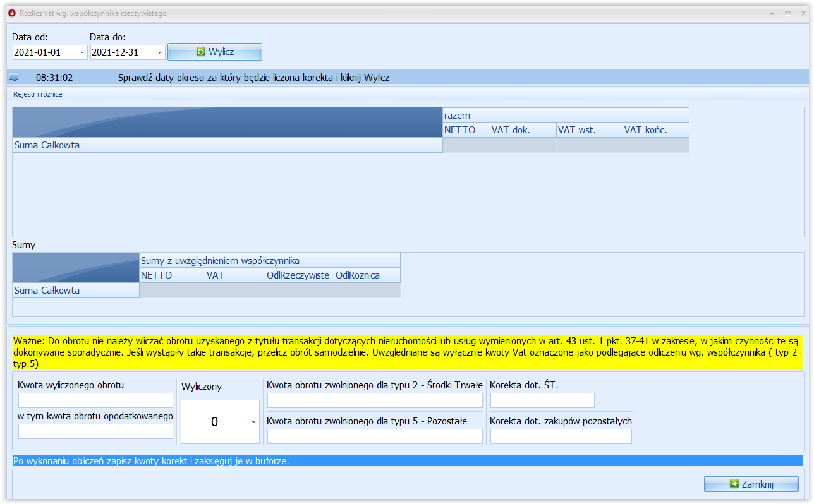Maximize the window

point(787,13)
